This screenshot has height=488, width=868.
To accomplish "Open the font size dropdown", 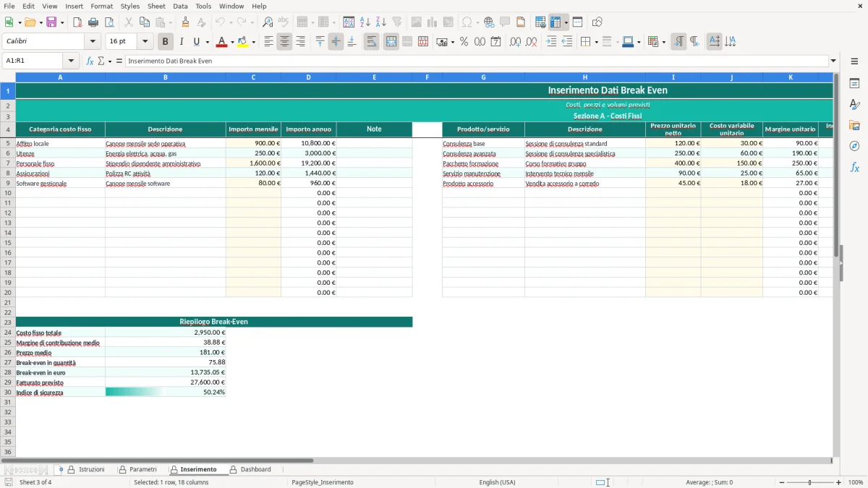I will coord(145,42).
